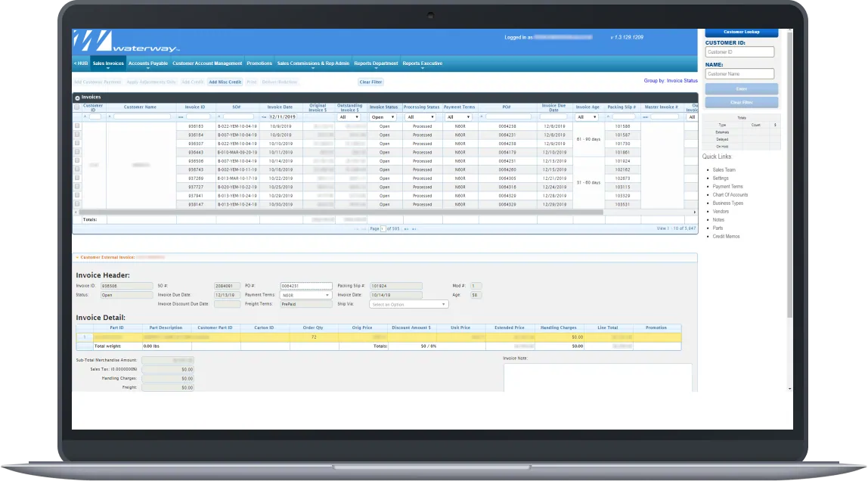
Task: Focus the Customer ID lookup field
Action: [739, 52]
